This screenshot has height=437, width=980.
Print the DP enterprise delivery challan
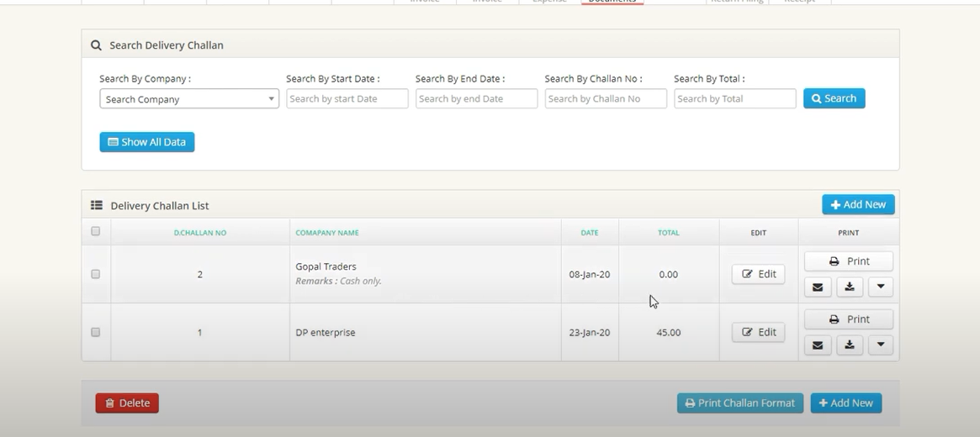point(849,319)
